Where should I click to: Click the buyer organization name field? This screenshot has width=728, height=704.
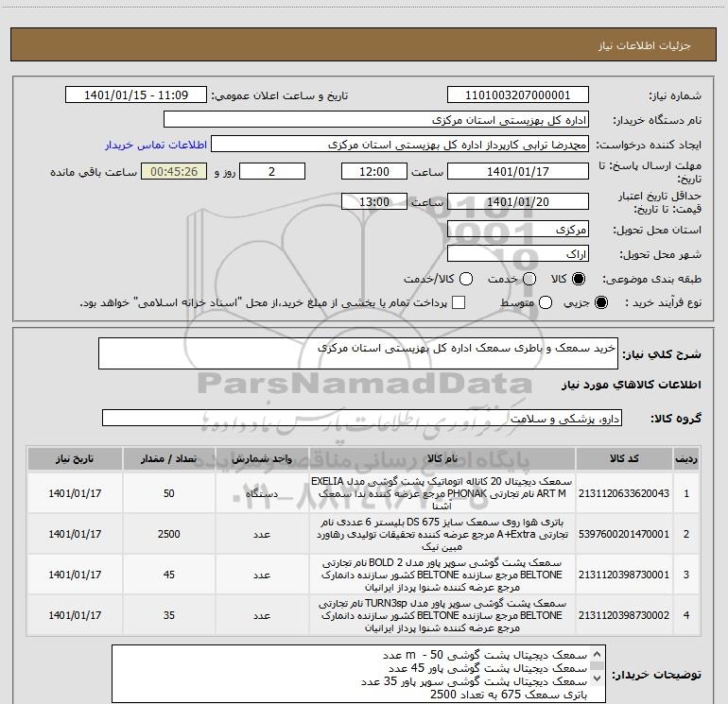point(376,119)
